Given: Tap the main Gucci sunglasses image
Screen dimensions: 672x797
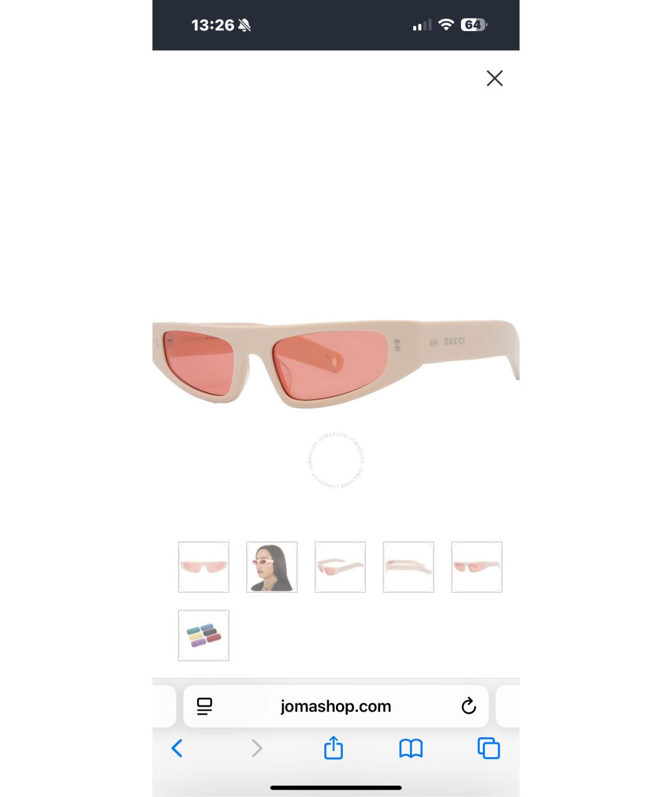Looking at the screenshot, I should point(336,363).
